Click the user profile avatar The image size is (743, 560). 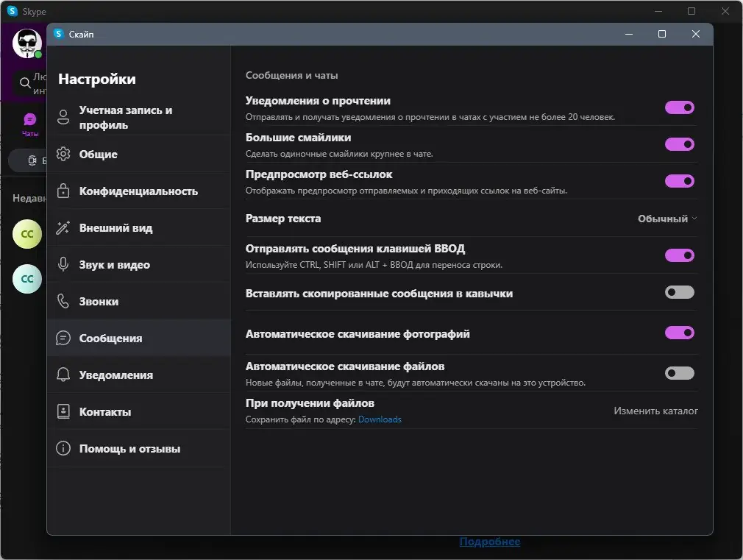coord(26,43)
